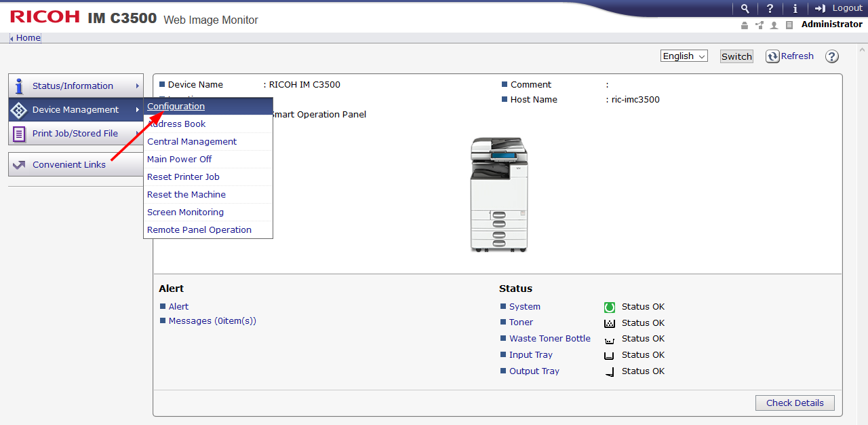Image resolution: width=868 pixels, height=425 pixels.
Task: Select Main Power Off menu item
Action: click(x=208, y=159)
